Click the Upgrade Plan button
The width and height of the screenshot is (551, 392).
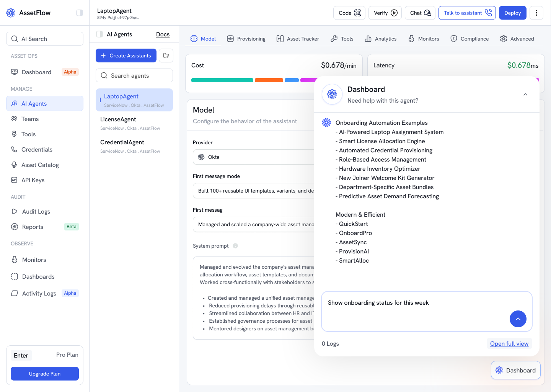[45, 374]
